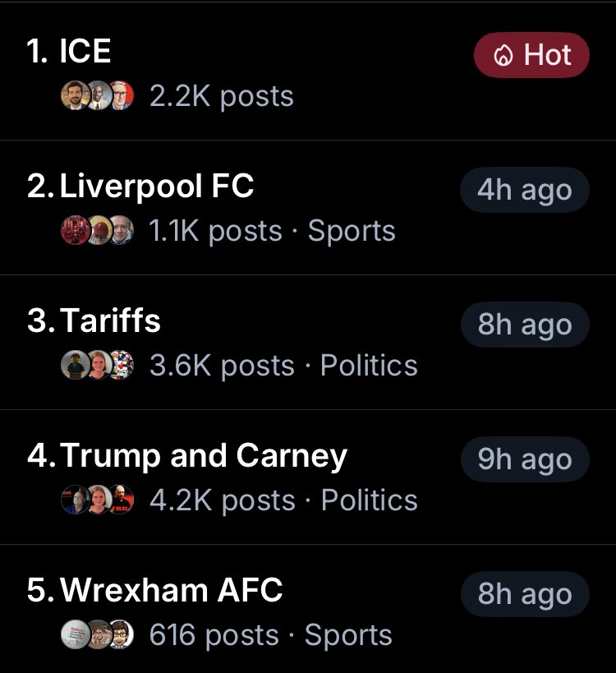Viewport: 616px width, 673px height.
Task: Tap the 4.2K posts · Politics label
Action: tap(283, 501)
